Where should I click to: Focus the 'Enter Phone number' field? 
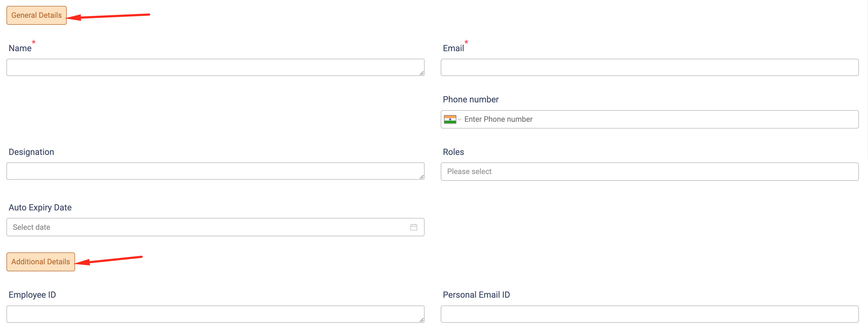657,119
